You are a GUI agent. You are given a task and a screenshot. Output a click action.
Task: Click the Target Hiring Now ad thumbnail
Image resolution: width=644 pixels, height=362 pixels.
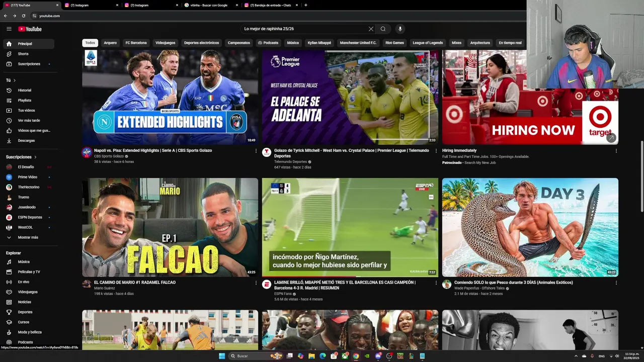point(530,97)
